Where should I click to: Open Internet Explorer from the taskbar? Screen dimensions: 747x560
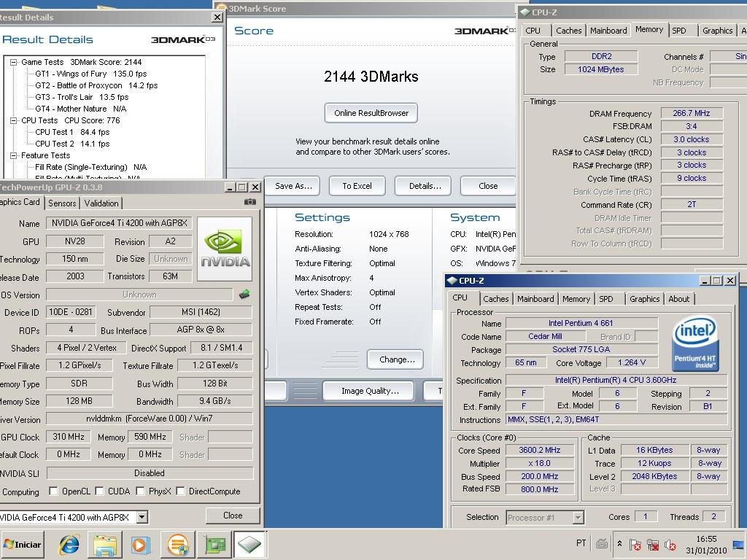click(69, 544)
